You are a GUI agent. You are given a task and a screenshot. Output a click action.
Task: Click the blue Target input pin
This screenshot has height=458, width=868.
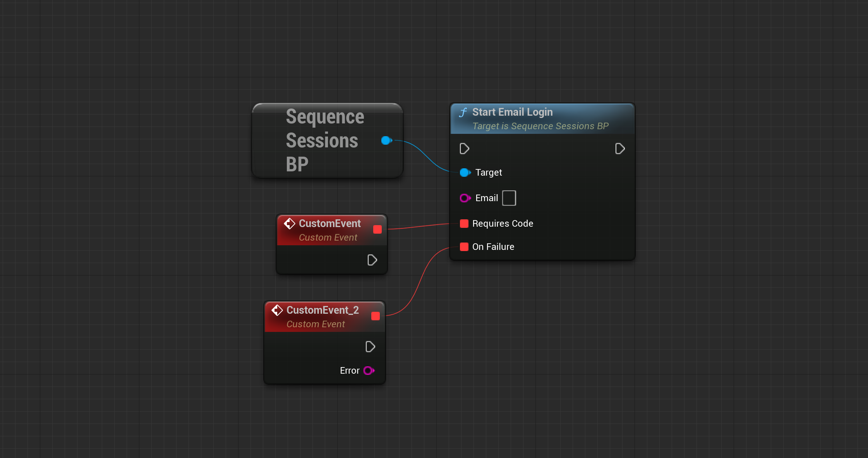coord(465,173)
